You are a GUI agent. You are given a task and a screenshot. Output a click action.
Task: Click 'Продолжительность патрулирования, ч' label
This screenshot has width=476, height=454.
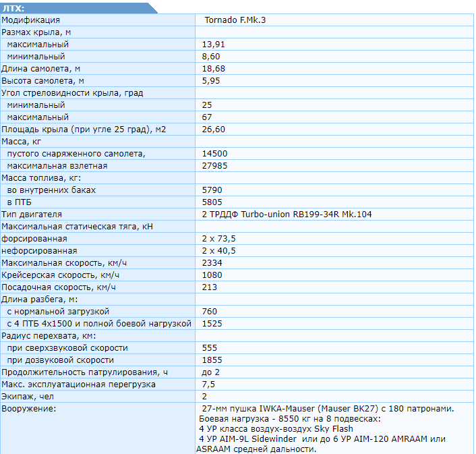click(84, 372)
